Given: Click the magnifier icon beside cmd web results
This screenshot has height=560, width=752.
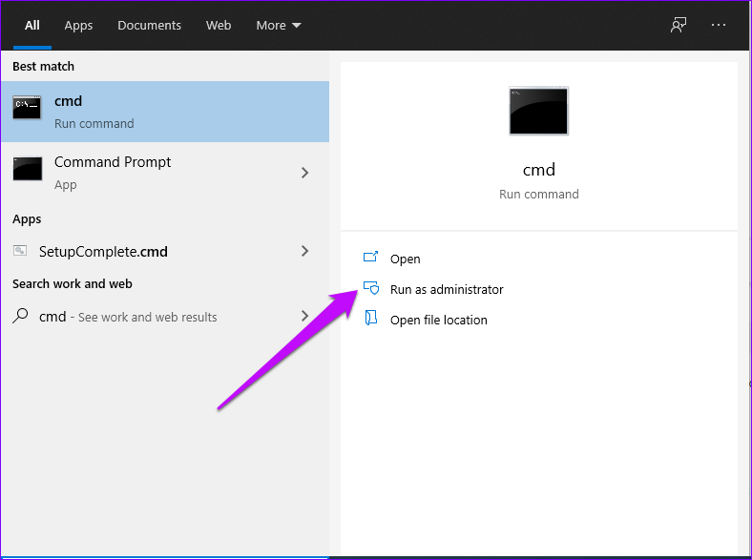Looking at the screenshot, I should (x=20, y=316).
